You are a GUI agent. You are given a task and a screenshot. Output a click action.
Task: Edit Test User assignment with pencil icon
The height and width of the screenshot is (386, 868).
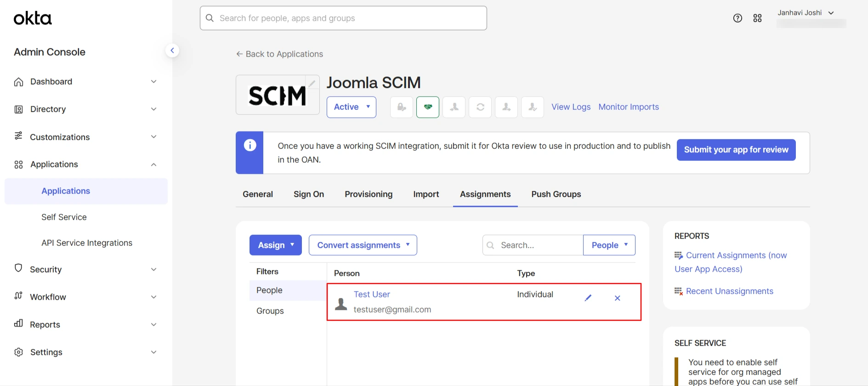pyautogui.click(x=588, y=298)
